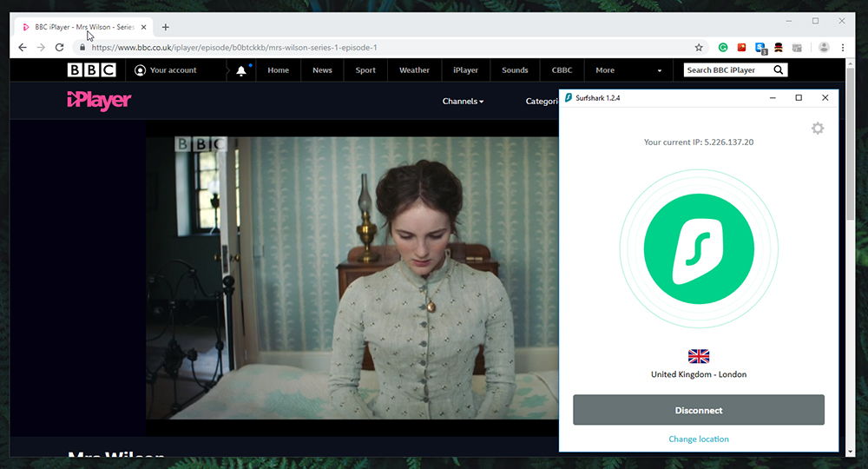Reload the BBC iPlayer page
The image size is (868, 469).
coord(59,48)
